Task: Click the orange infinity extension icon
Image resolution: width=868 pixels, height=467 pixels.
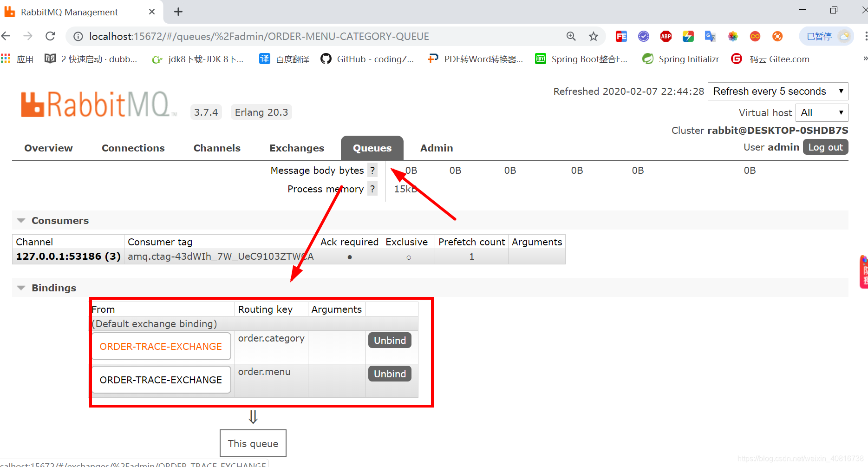Action: coord(755,36)
